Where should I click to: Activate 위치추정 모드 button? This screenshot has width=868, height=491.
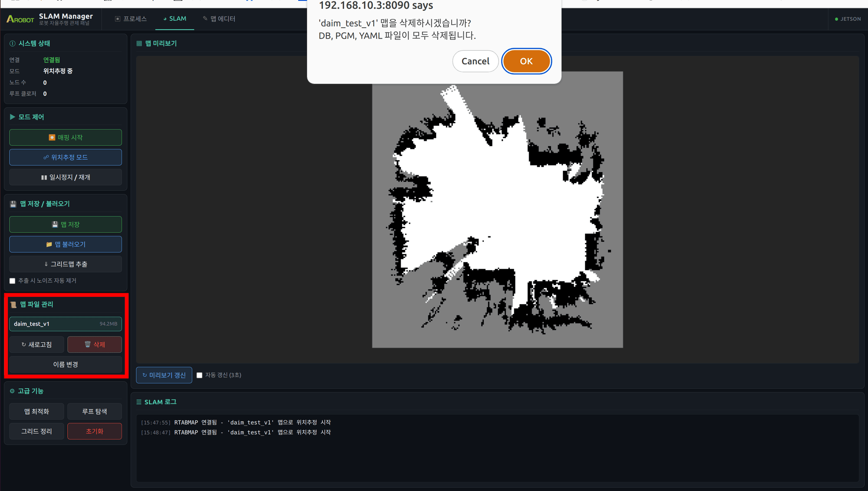point(66,157)
